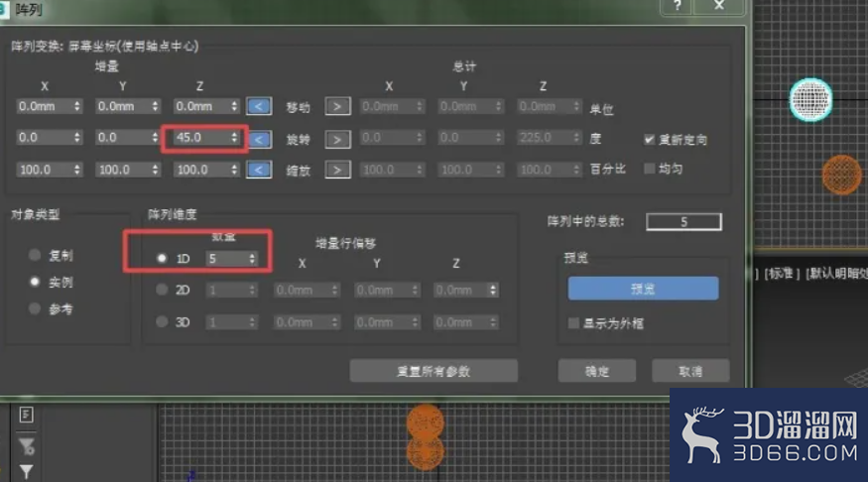The height and width of the screenshot is (482, 868).
Task: Click the [标准] viewport label menu
Action: [x=782, y=274]
